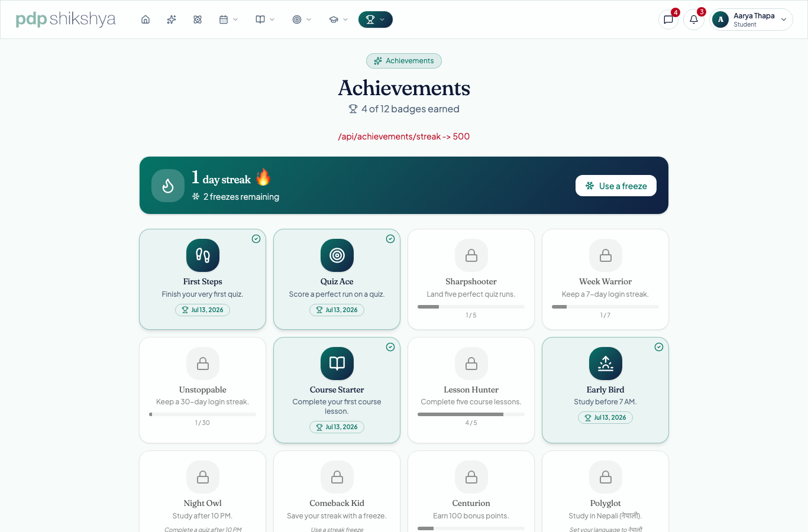
Task: Click the "Polyglot" card title
Action: click(606, 503)
